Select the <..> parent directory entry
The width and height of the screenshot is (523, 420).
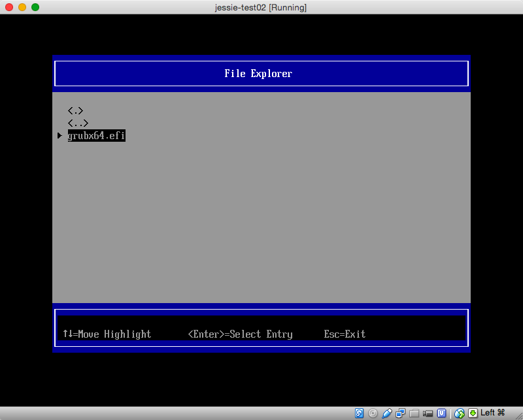pos(78,123)
